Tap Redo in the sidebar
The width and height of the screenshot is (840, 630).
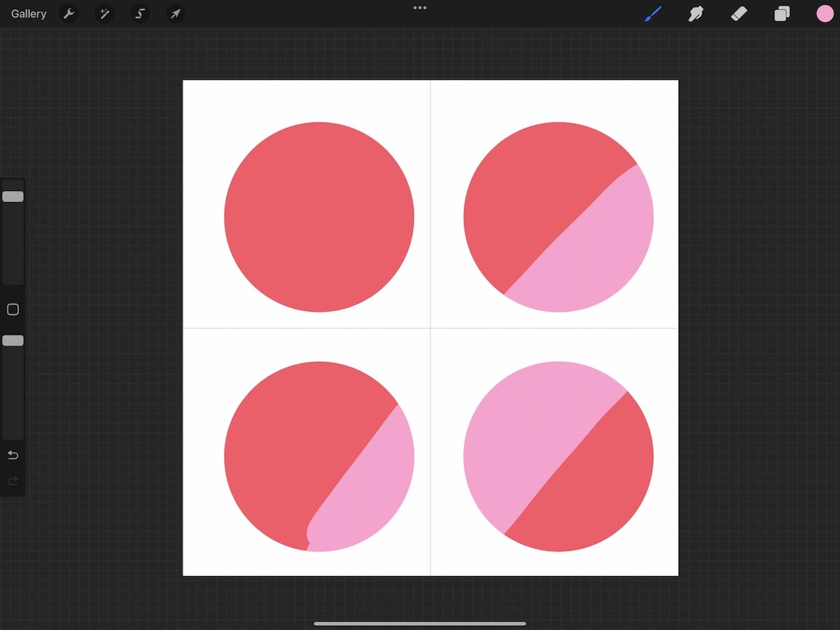click(13, 481)
